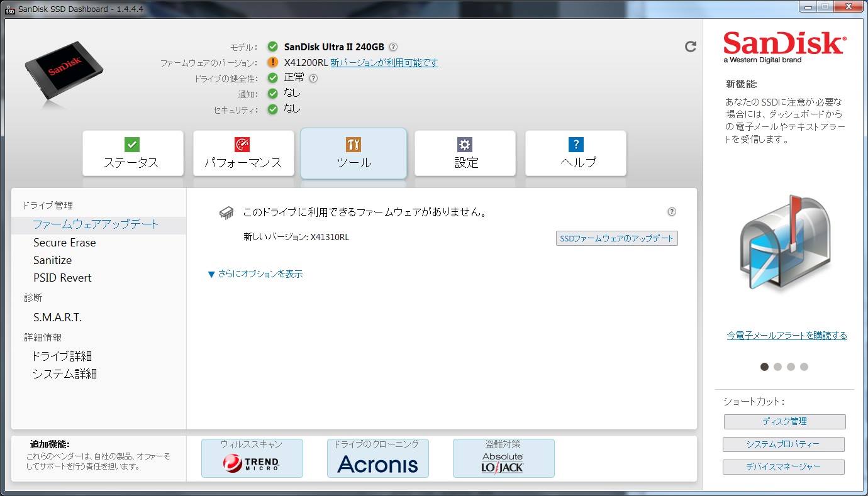Switch to the パフォーマンス tab

(x=243, y=153)
